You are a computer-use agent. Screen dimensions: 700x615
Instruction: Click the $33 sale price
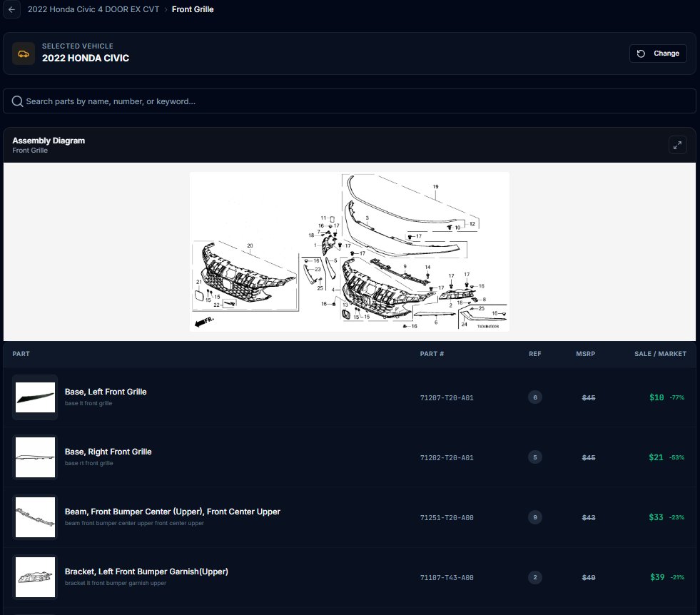[656, 517]
